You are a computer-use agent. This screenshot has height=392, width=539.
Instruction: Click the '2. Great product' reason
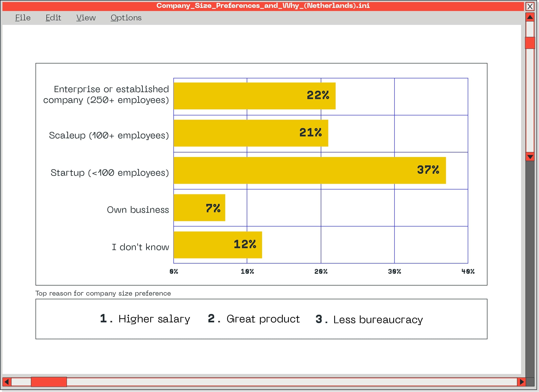[254, 319]
